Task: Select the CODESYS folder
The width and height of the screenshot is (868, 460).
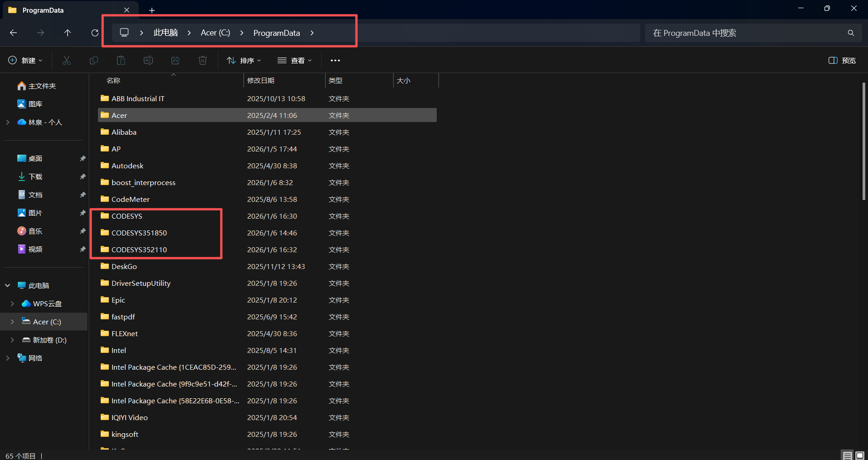Action: (x=267, y=216)
